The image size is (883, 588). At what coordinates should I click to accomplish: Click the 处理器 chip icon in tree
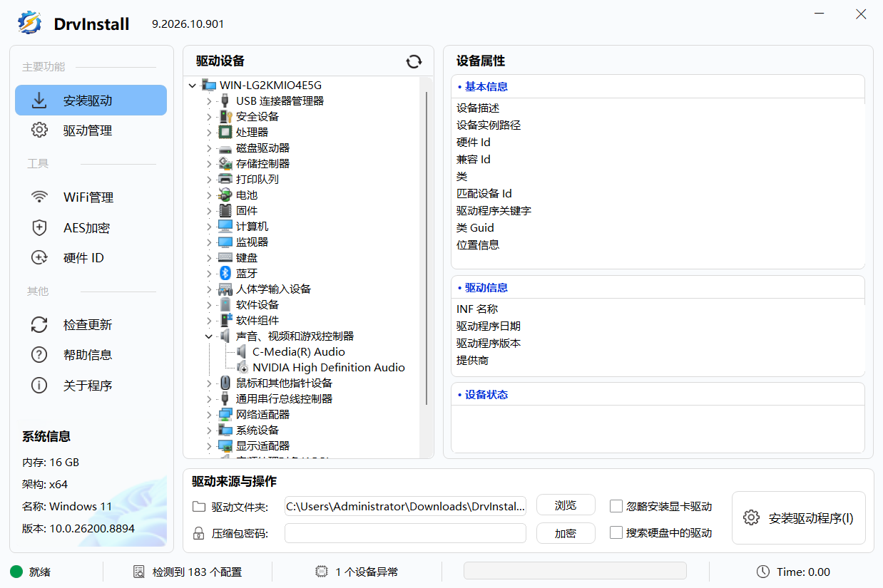[x=225, y=132]
